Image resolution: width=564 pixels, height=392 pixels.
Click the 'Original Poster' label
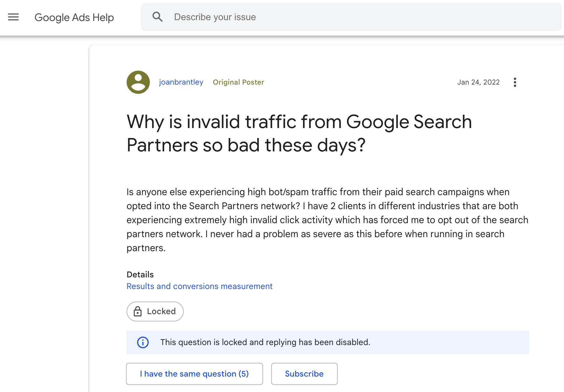click(238, 82)
